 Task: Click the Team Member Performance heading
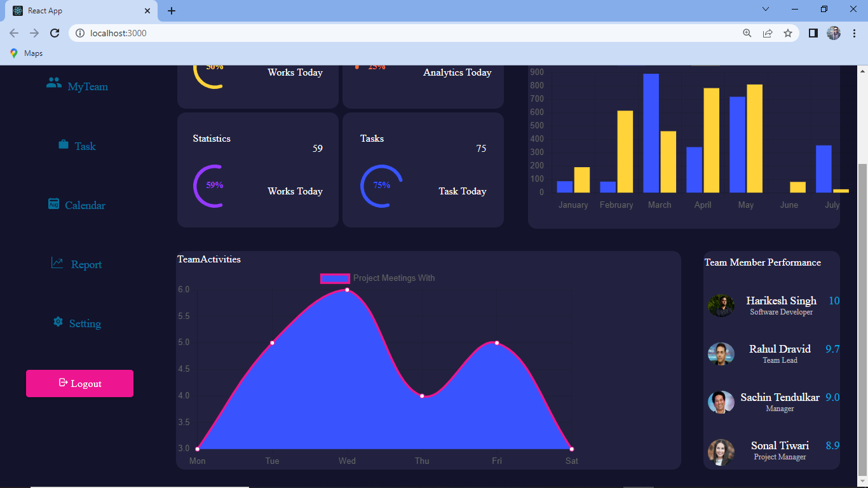point(763,262)
